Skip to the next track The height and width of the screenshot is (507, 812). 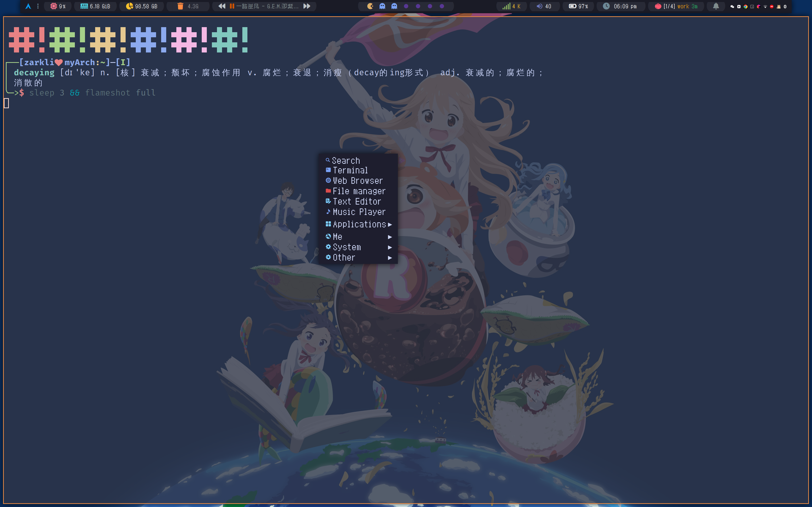coord(307,6)
